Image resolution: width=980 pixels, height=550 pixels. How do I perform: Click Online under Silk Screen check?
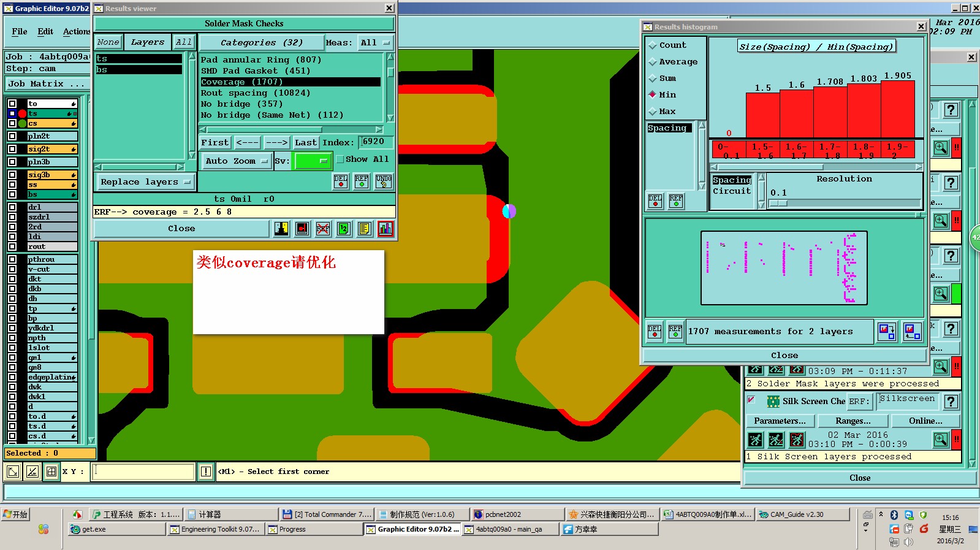925,421
